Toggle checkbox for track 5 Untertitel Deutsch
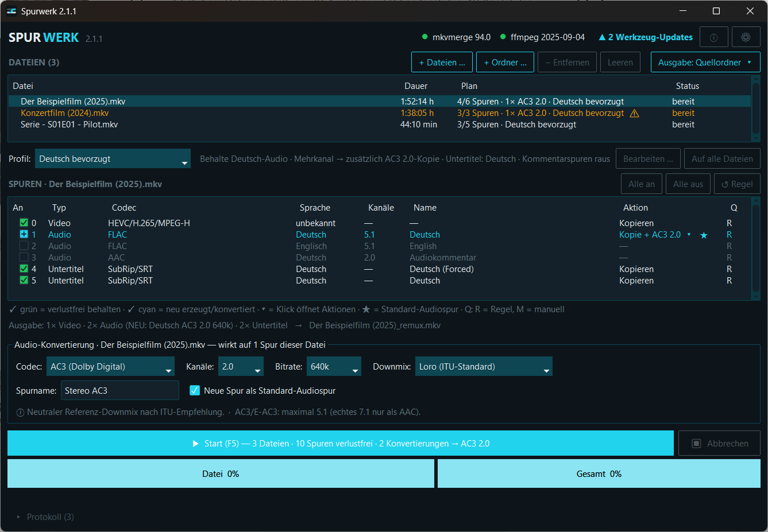 pos(24,280)
